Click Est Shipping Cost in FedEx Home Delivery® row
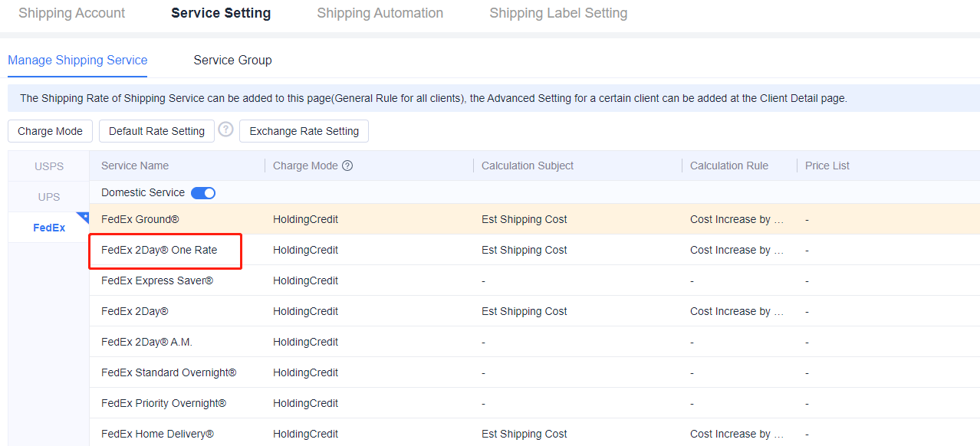Viewport: 980px width, 446px height. [525, 434]
